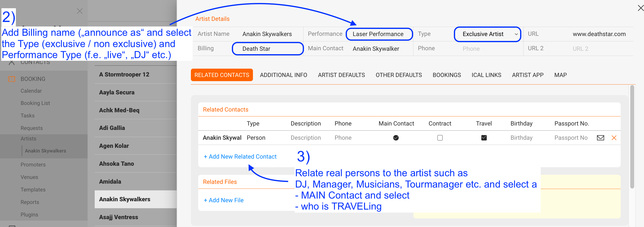Open Artists section in sidebar
This screenshot has width=644, height=227.
tap(28, 139)
